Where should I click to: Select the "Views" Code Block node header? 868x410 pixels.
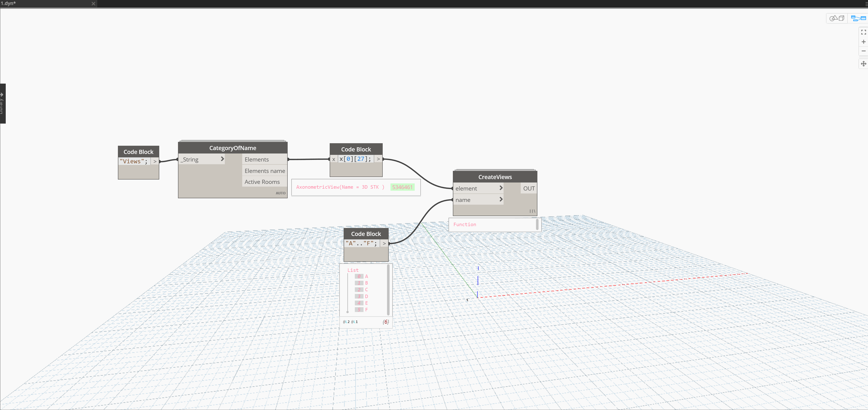138,152
